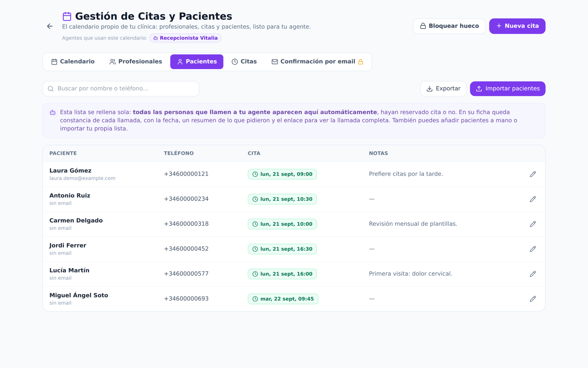Export the patient list with Exportar

(x=443, y=89)
